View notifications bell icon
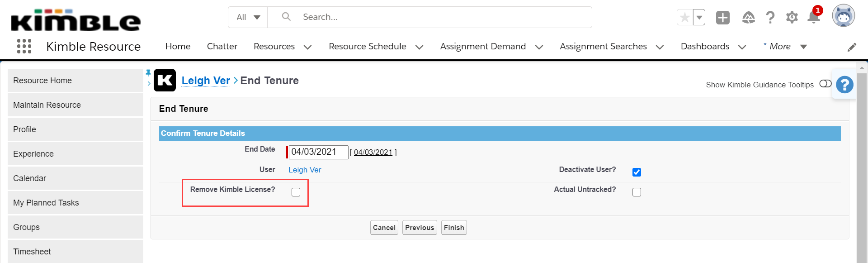868x263 pixels. [814, 17]
